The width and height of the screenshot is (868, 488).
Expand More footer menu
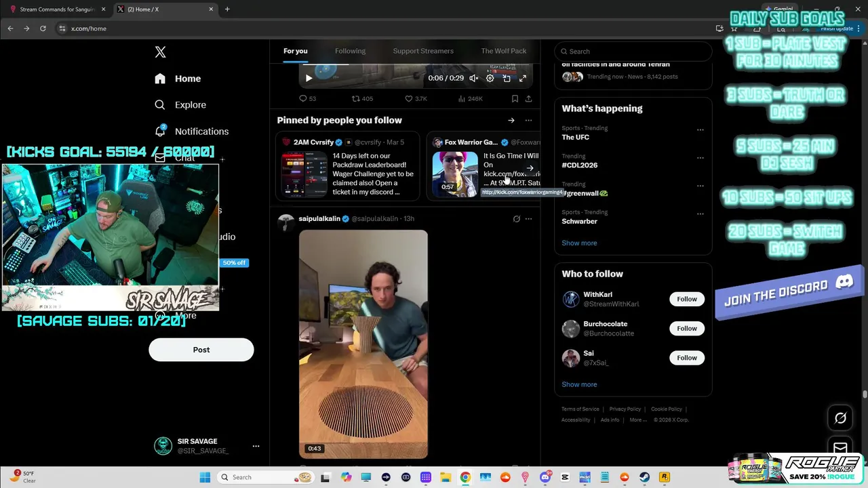(x=637, y=420)
